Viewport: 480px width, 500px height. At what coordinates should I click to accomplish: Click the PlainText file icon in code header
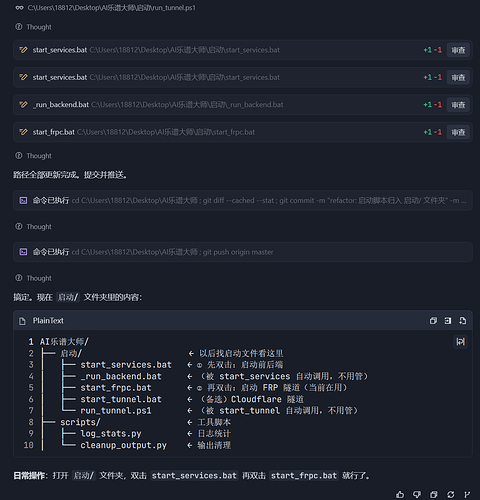coord(22,321)
